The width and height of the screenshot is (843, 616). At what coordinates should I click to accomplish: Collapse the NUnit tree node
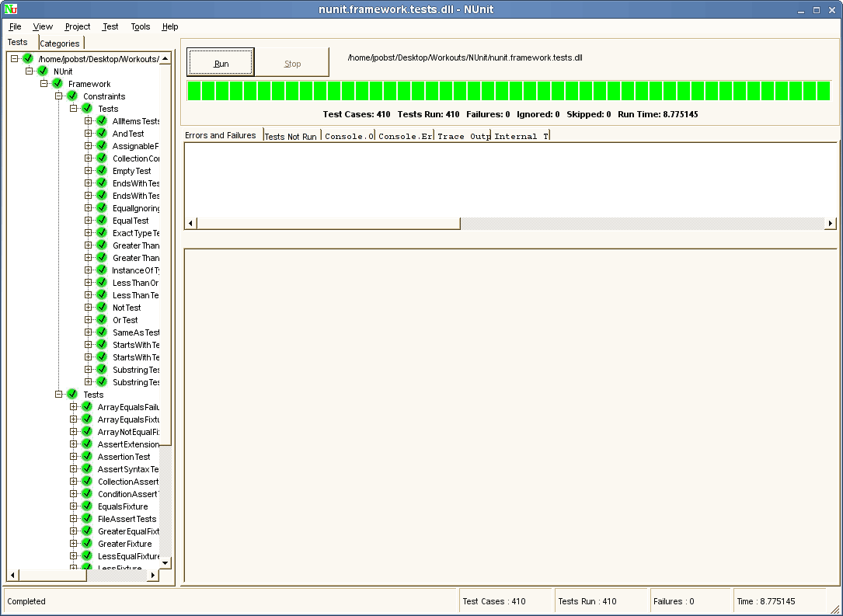29,71
